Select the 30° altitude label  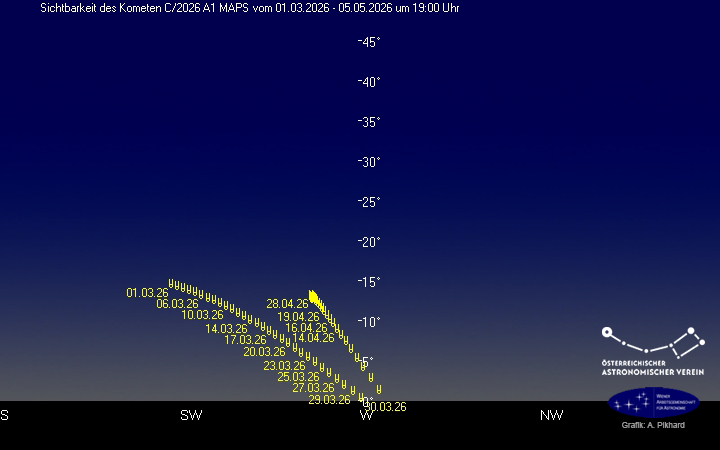pos(369,162)
